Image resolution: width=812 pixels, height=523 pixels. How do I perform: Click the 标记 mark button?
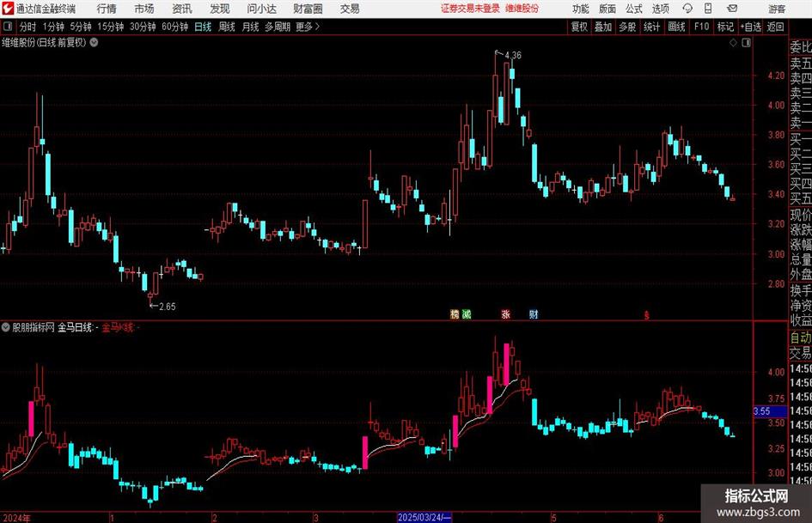point(725,27)
